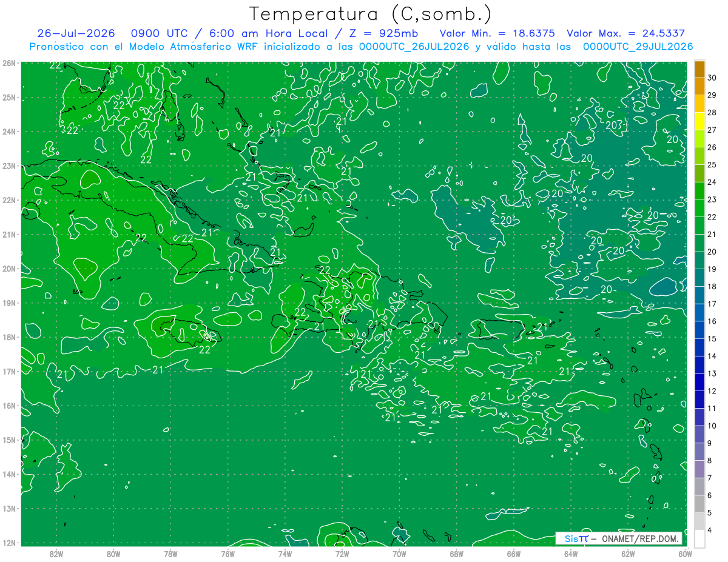Click the '0000UTC_26JUL2026' initialization timestamp

tap(414, 47)
